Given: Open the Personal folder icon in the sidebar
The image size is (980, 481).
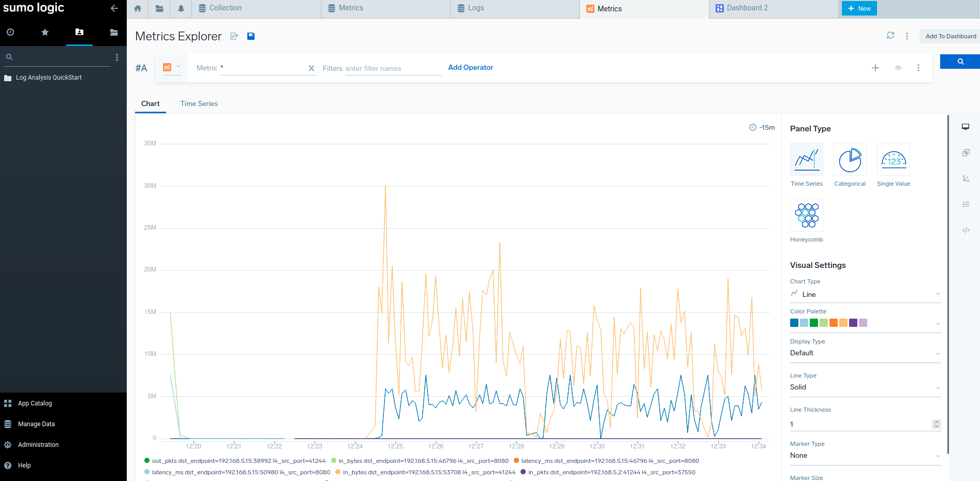Looking at the screenshot, I should [x=79, y=32].
